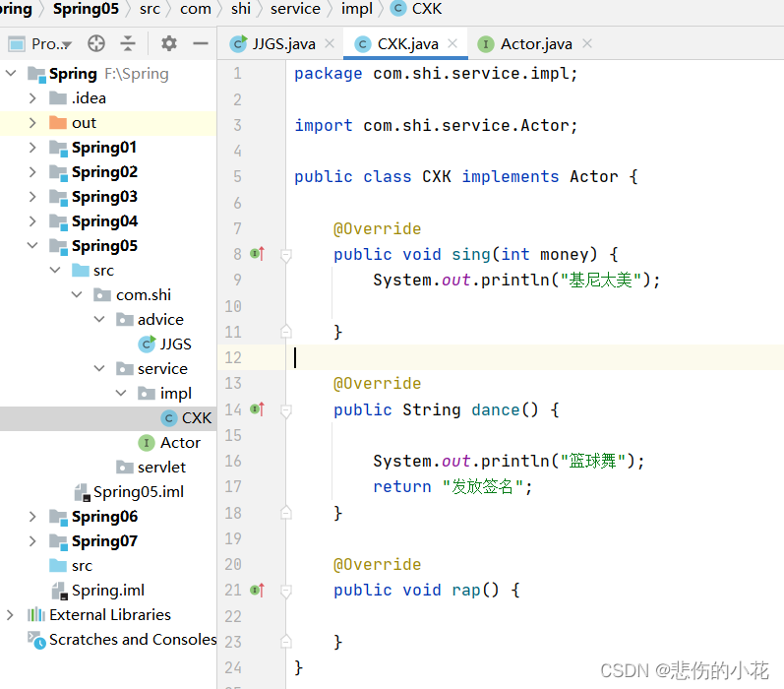Collapse the Spring05 module
784x689 pixels.
point(32,245)
